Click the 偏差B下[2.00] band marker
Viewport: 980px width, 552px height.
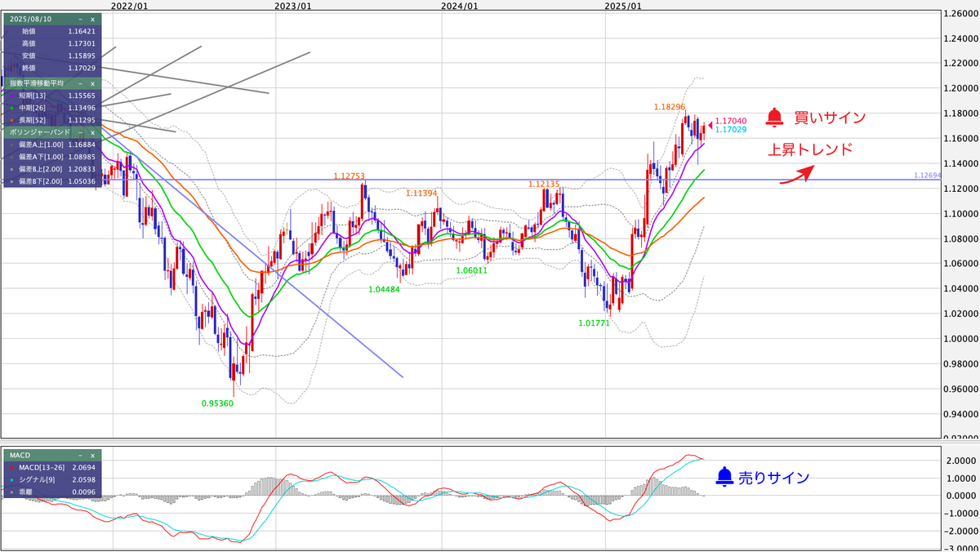tap(10, 180)
